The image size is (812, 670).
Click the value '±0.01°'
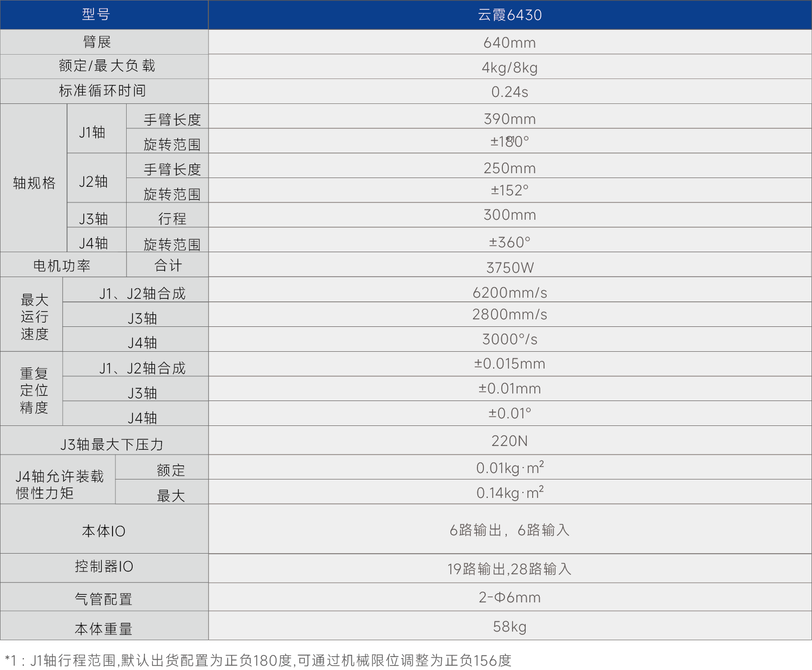pyautogui.click(x=509, y=413)
